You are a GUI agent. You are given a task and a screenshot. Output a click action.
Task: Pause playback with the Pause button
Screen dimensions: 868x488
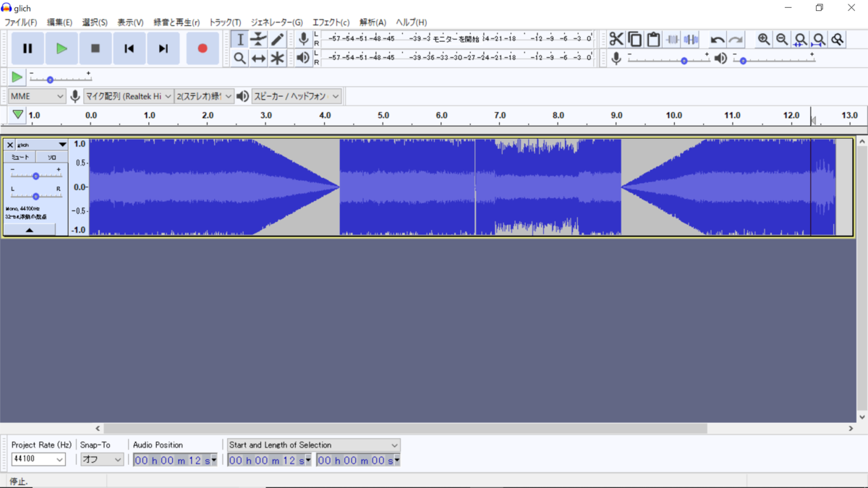coord(27,48)
